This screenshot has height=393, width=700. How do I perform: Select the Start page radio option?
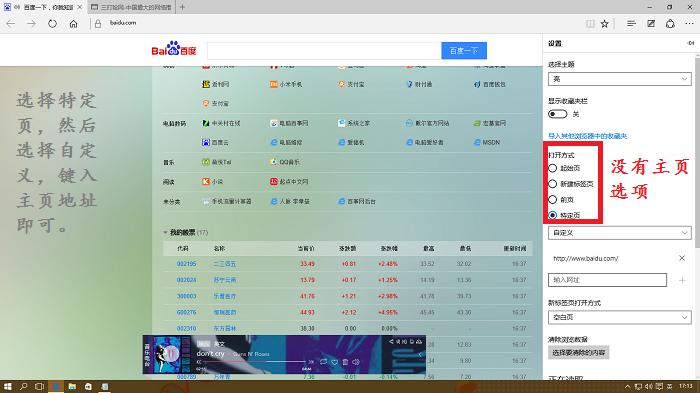point(553,168)
